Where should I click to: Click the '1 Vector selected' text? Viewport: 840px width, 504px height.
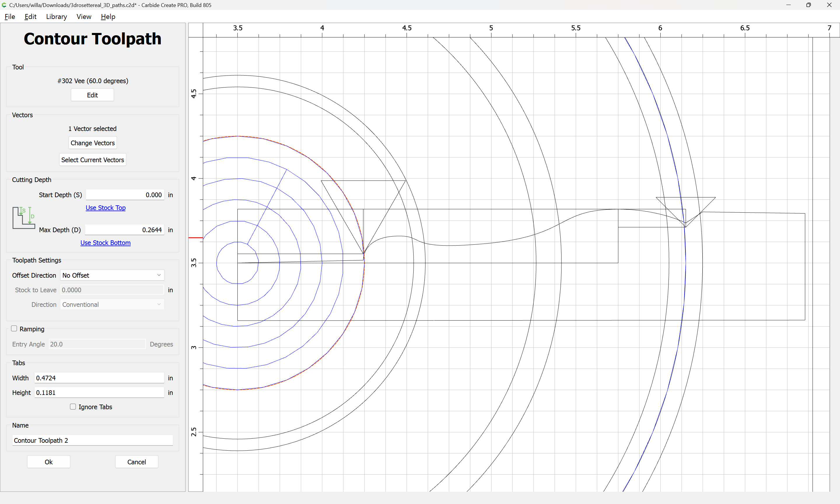point(92,129)
